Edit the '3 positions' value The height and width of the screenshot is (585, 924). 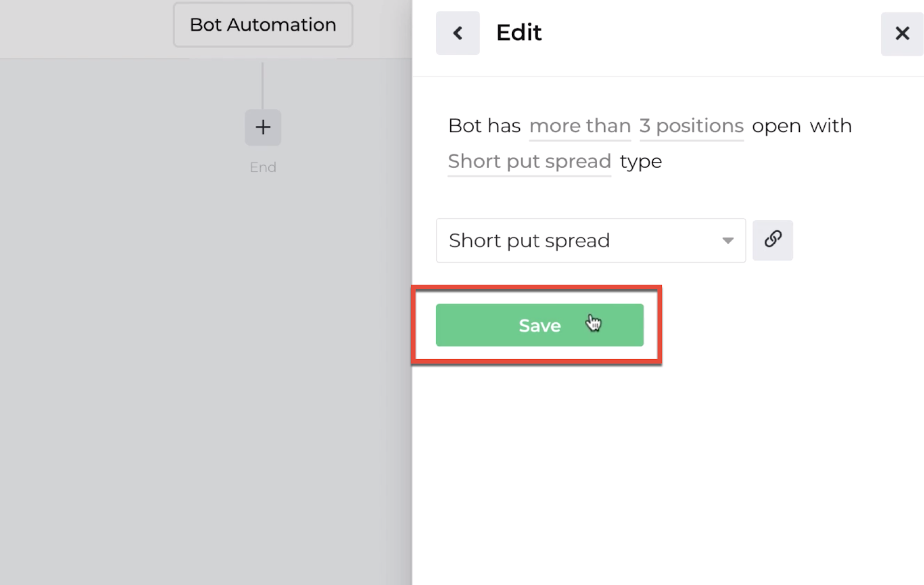(x=691, y=126)
